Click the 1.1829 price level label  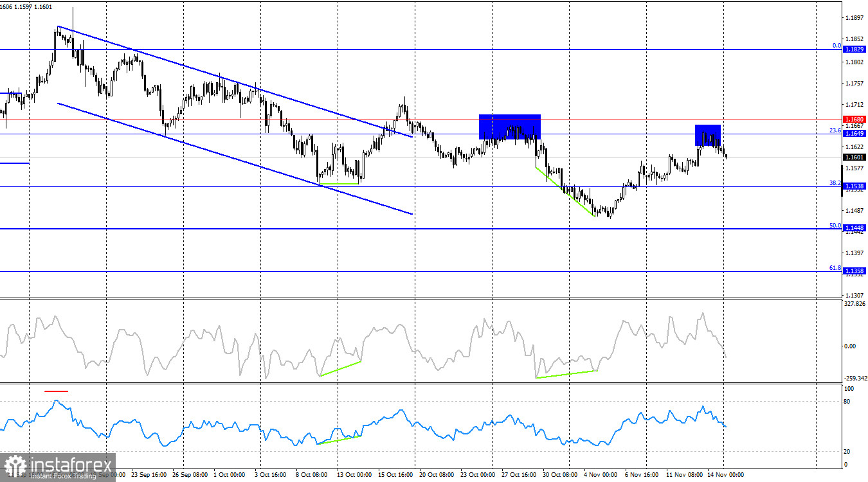854,48
